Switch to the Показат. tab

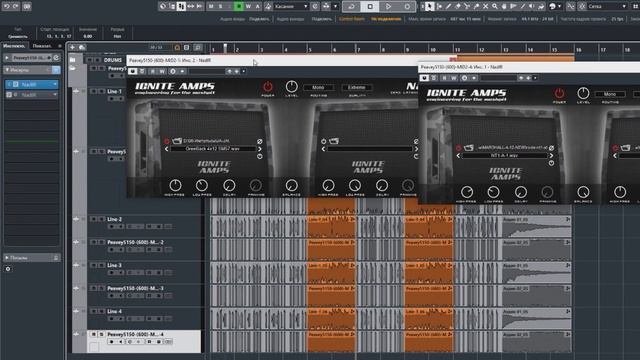(42, 46)
